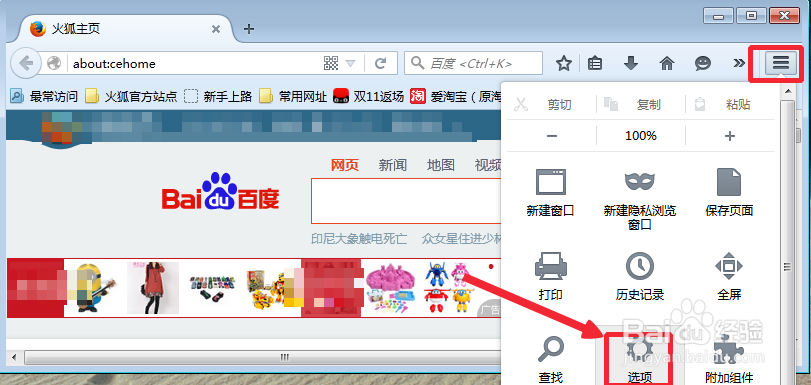Viewport: 811px width, 385px height.
Task: Click 粘贴 in menu panel
Action: [x=730, y=105]
